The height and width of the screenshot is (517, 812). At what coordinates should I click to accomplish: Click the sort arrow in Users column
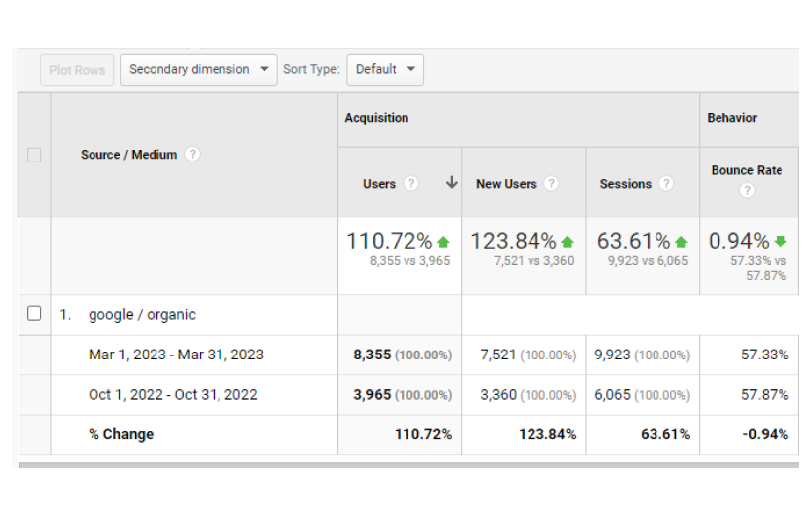[452, 182]
